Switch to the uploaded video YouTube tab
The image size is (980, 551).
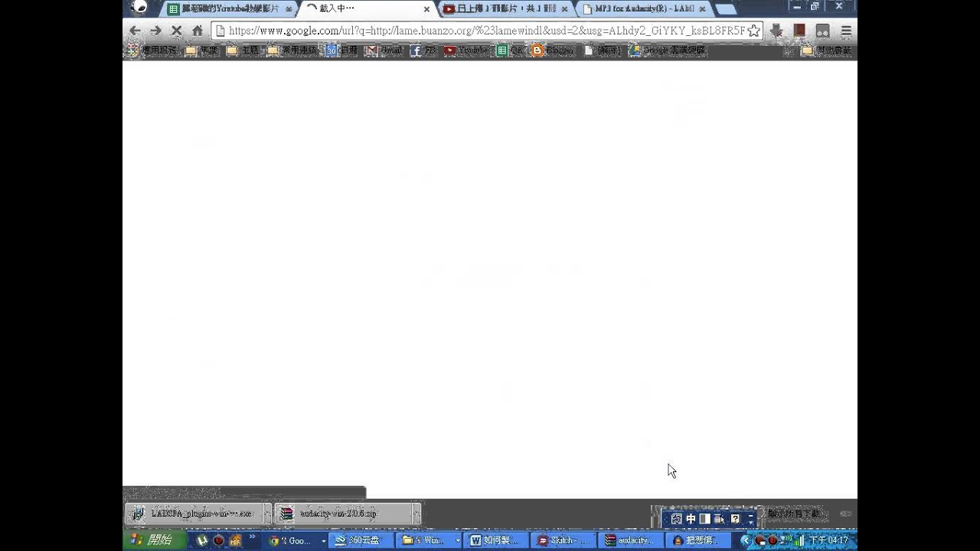click(x=506, y=9)
